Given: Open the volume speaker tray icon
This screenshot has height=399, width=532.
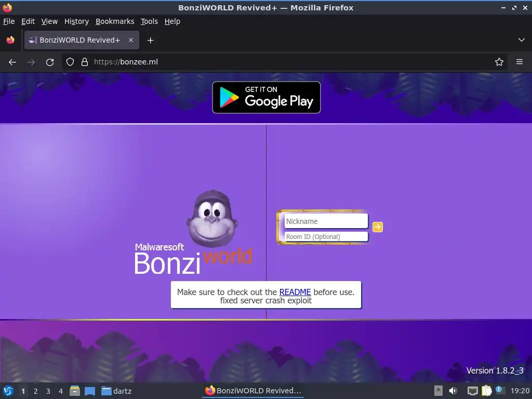Looking at the screenshot, I should point(453,391).
